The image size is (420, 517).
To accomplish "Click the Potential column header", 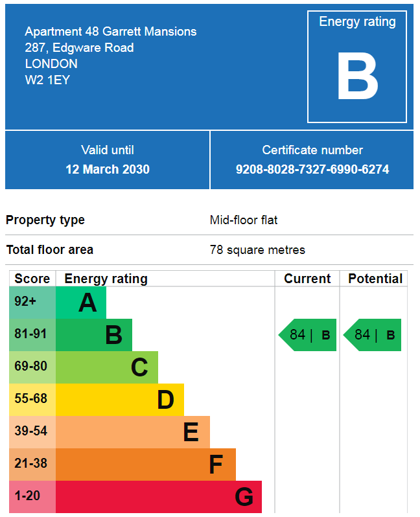I will (375, 279).
